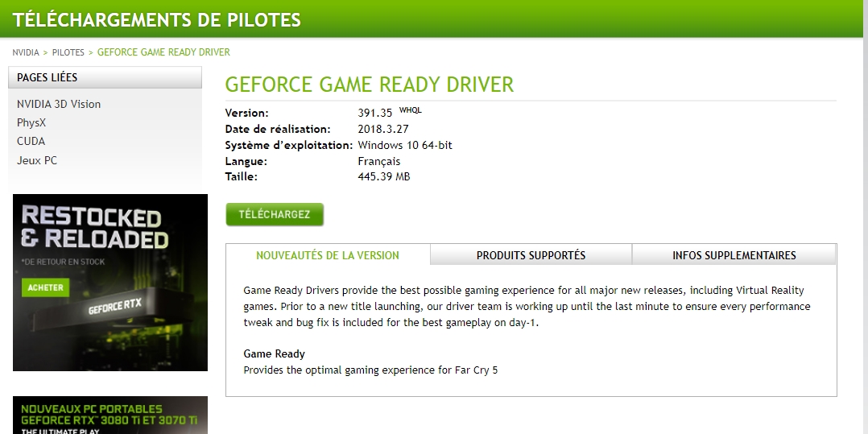The width and height of the screenshot is (868, 434).
Task: Open the PhysX related page link
Action: tap(31, 122)
